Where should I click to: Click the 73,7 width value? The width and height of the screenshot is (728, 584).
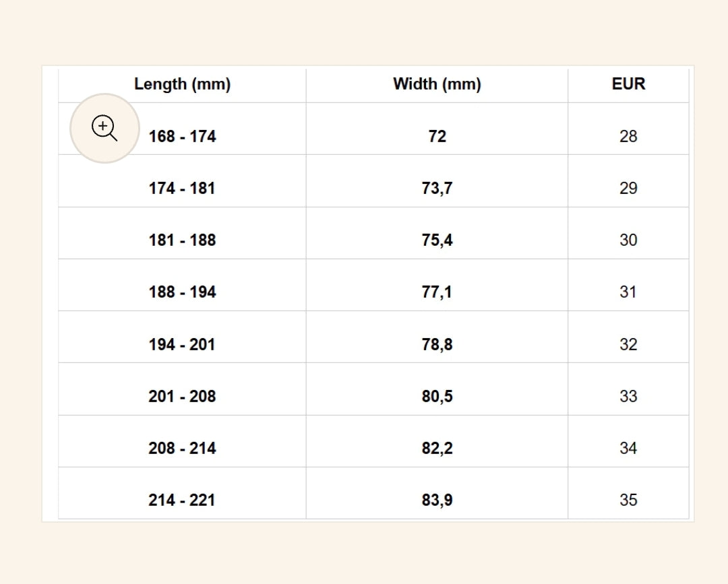tap(437, 189)
